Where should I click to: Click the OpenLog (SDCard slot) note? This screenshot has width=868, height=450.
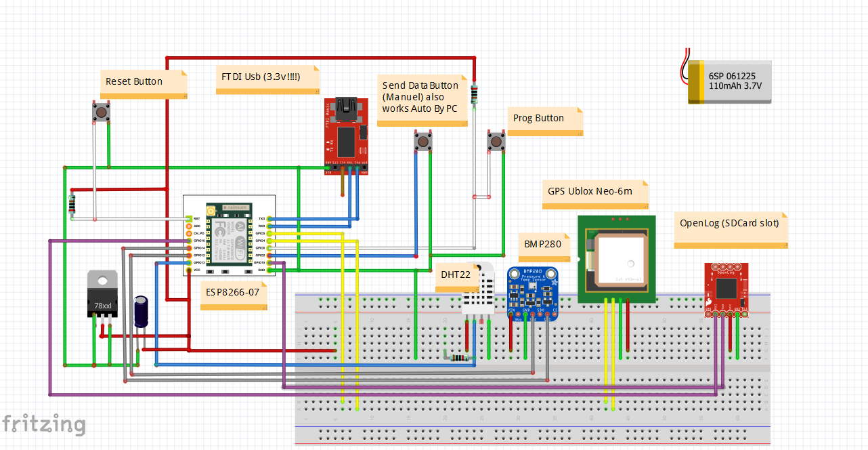click(x=729, y=223)
